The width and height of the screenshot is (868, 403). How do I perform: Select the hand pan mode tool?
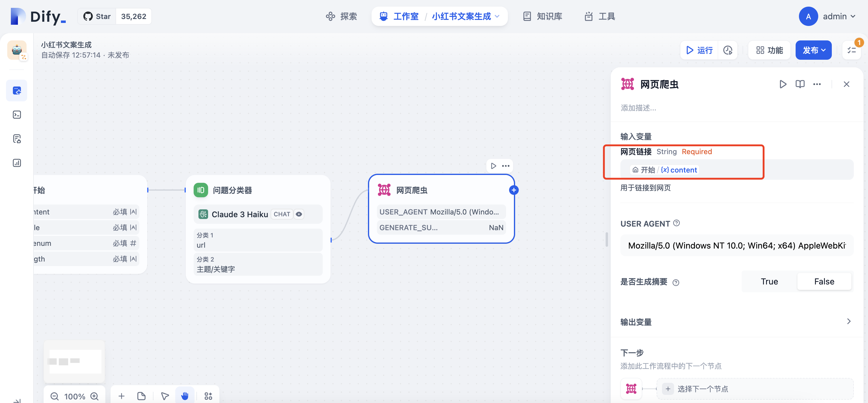(185, 396)
